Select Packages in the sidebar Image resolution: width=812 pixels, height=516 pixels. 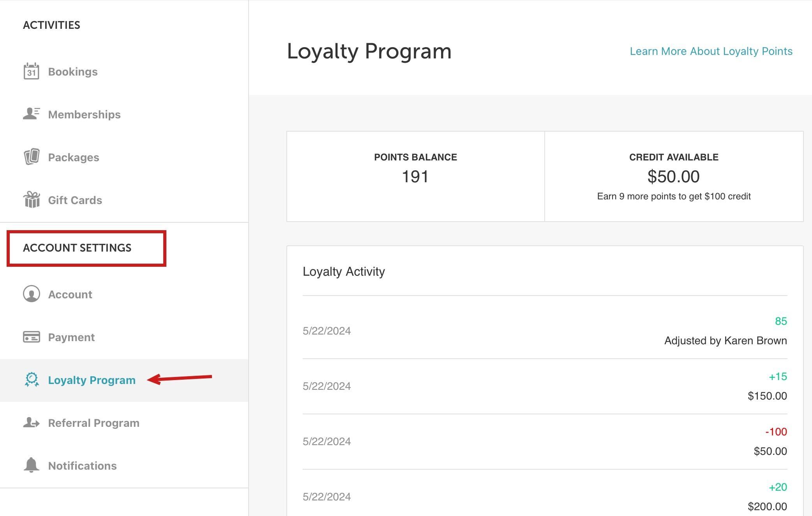coord(73,157)
